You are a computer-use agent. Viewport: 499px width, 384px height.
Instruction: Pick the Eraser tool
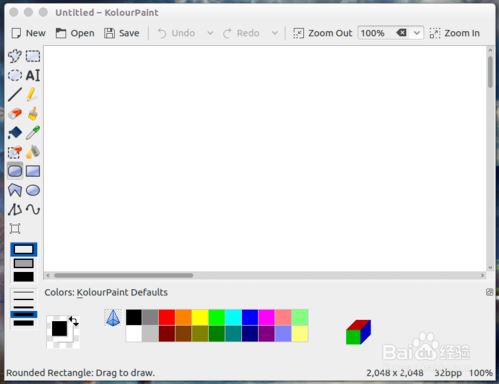pos(15,114)
